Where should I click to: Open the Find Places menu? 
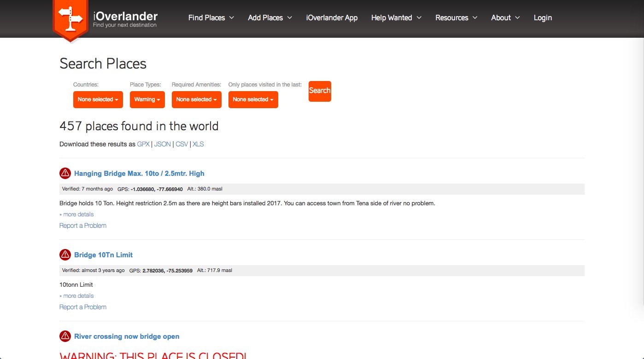pos(211,17)
